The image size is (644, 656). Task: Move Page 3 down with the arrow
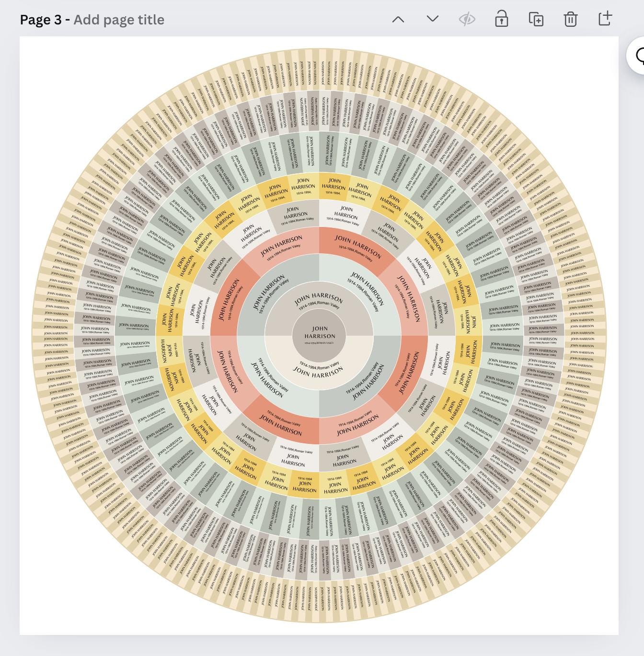point(432,19)
